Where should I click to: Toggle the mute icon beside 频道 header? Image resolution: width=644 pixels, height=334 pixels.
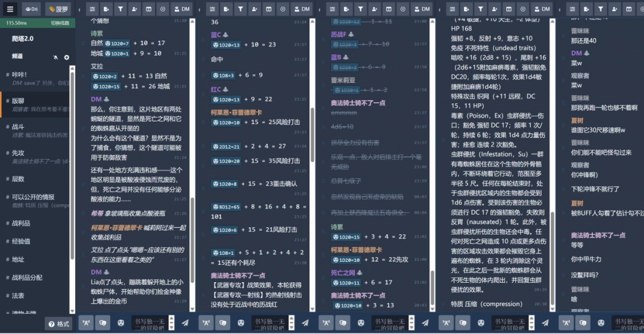pyautogui.click(x=55, y=57)
